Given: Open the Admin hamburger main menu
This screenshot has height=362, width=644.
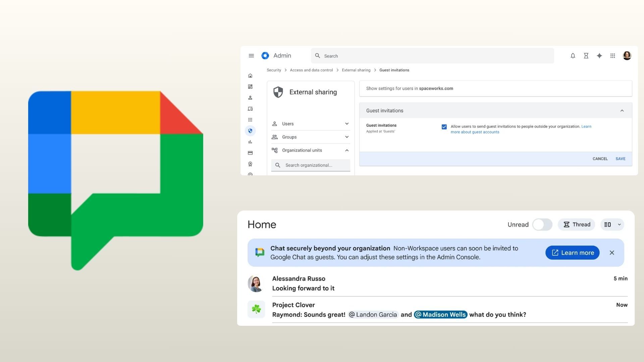Looking at the screenshot, I should 251,56.
